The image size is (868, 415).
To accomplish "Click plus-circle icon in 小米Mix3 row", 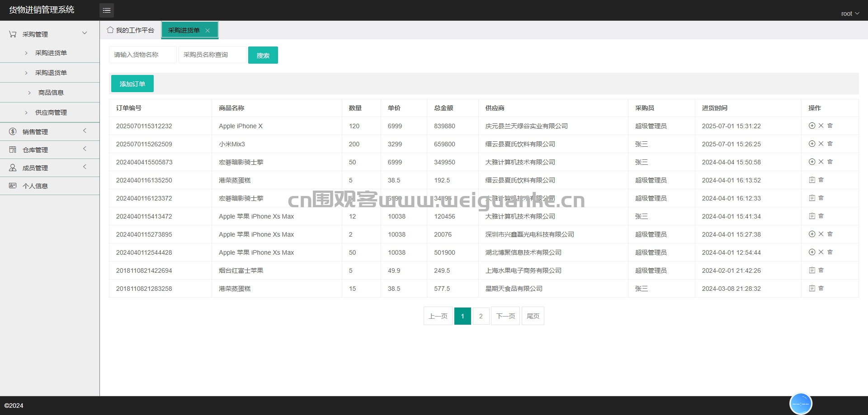I will (x=812, y=144).
